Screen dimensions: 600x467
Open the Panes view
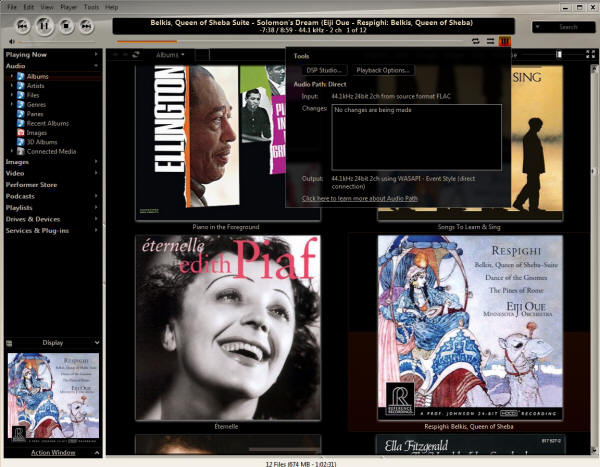(35, 114)
